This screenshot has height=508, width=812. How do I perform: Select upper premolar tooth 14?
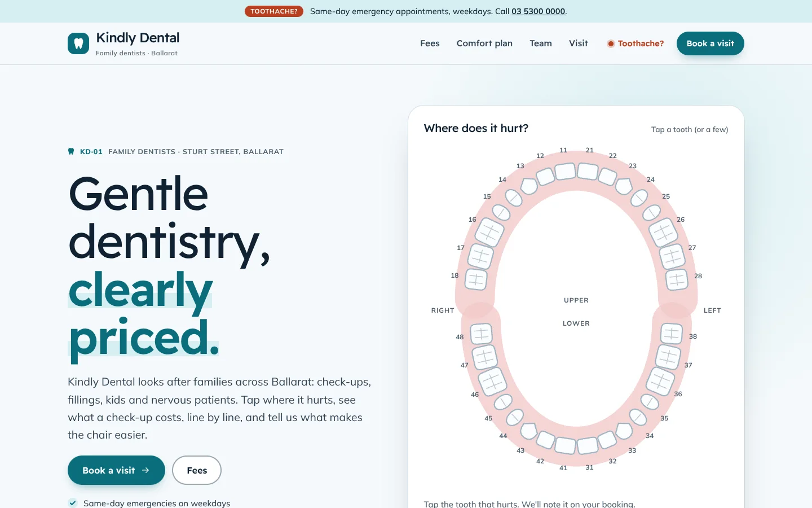click(514, 198)
